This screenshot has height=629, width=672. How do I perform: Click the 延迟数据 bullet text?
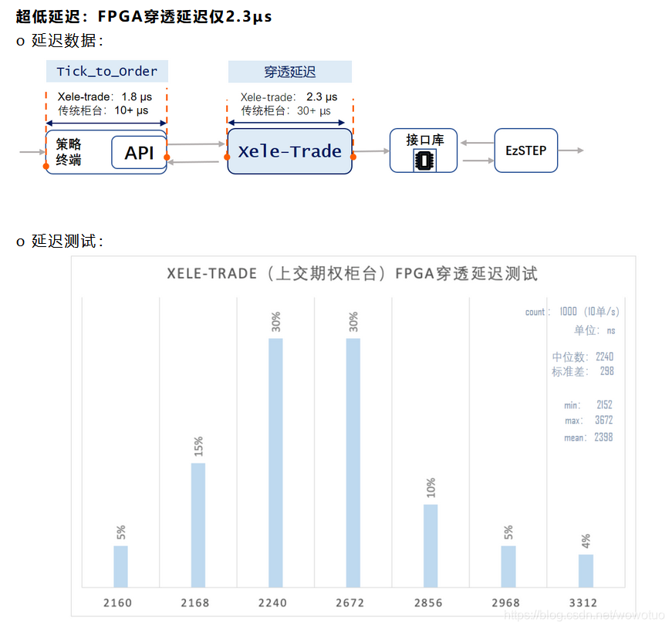[67, 41]
